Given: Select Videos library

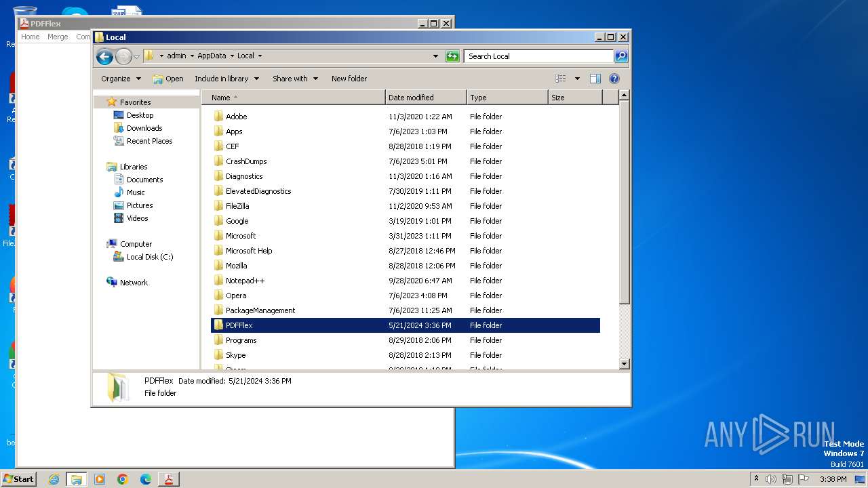Looking at the screenshot, I should 137,218.
